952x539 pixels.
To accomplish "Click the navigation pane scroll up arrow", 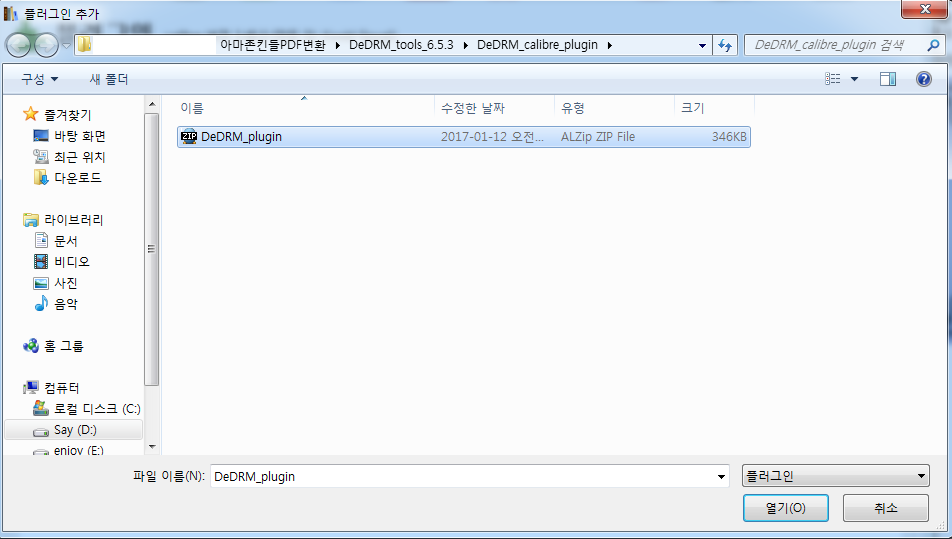I will click(152, 104).
